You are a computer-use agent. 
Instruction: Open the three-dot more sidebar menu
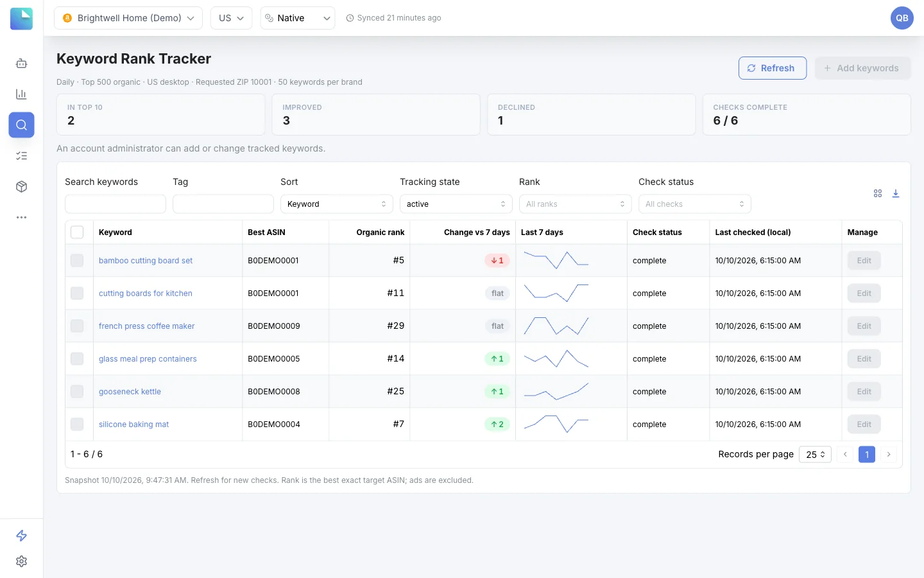[21, 217]
